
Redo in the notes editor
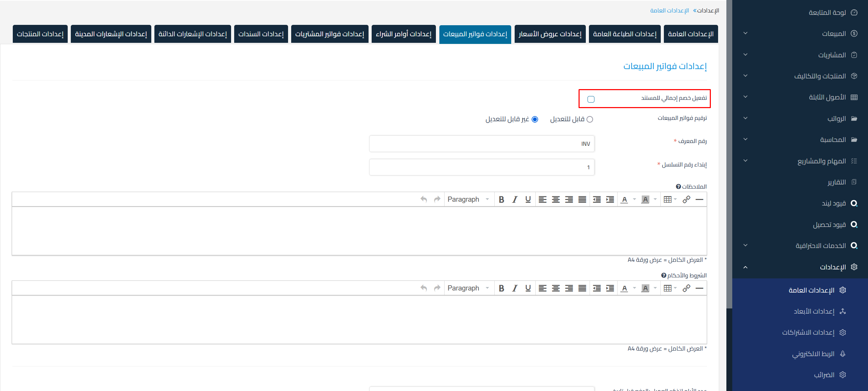tap(437, 199)
